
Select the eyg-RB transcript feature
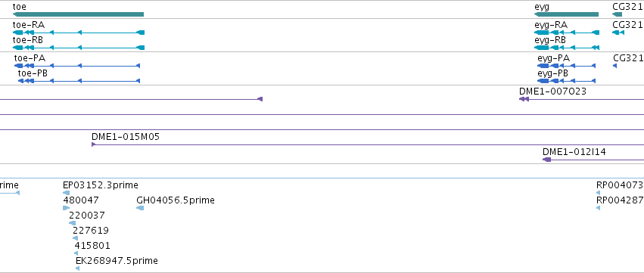pos(566,48)
